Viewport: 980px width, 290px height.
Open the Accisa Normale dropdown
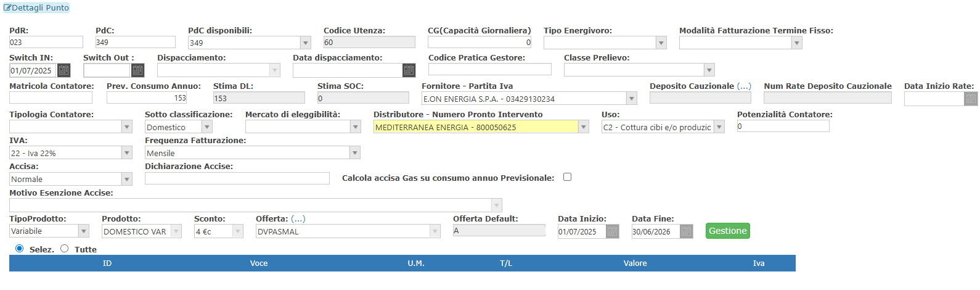pos(127,179)
